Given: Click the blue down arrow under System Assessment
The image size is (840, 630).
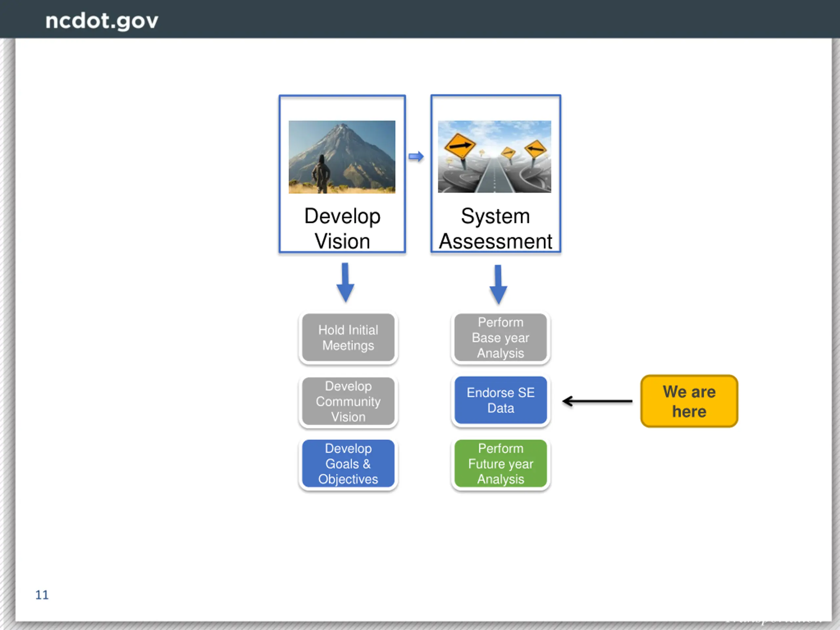Looking at the screenshot, I should point(498,284).
